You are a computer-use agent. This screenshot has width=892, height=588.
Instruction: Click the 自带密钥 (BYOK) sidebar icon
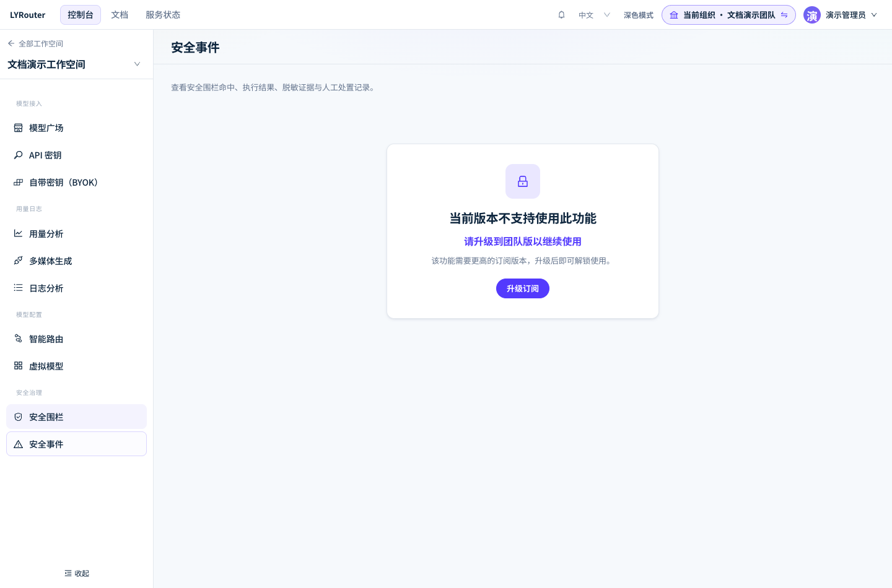19,183
